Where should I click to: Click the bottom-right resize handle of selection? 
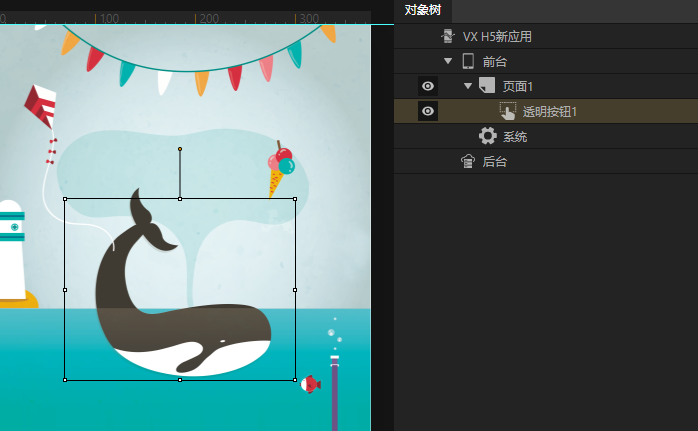coord(295,380)
